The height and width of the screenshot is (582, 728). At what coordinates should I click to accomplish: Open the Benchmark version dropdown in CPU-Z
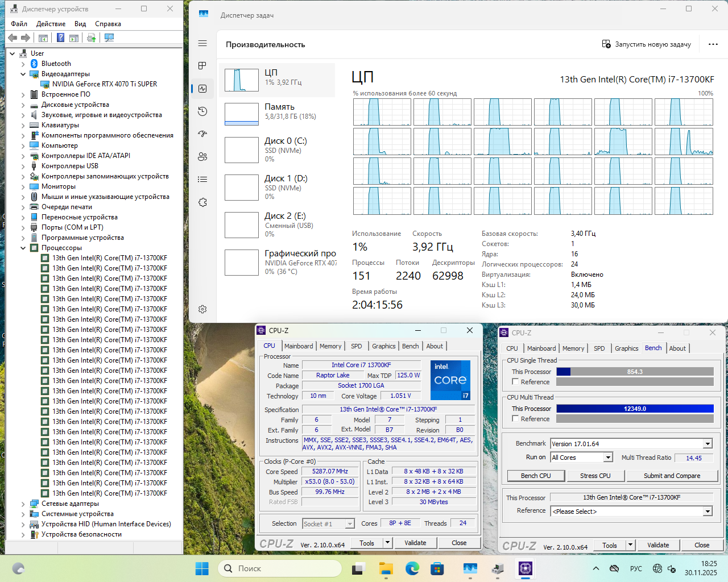click(x=708, y=444)
